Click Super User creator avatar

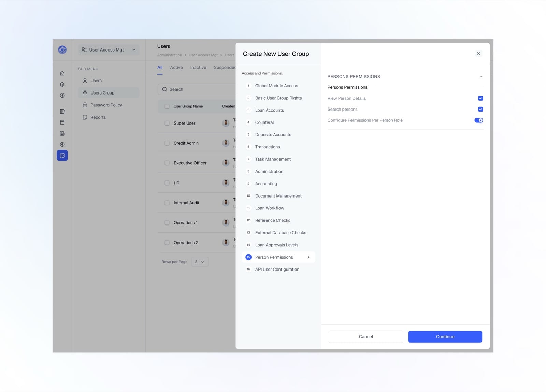click(x=226, y=123)
